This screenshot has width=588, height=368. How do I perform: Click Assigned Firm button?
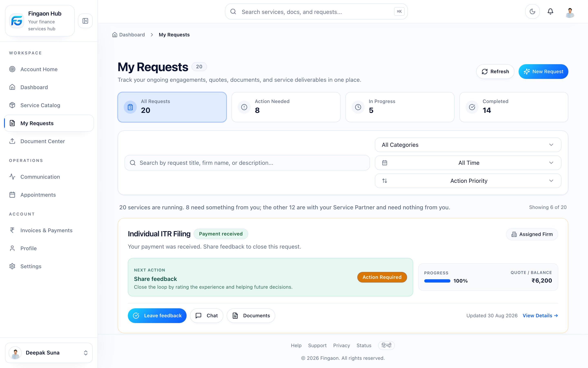pyautogui.click(x=532, y=234)
